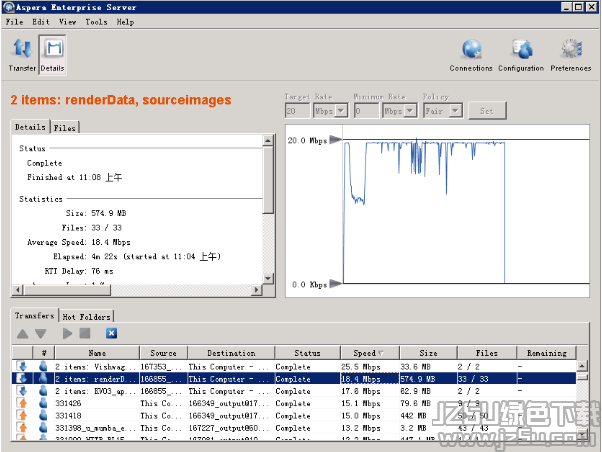The width and height of the screenshot is (602, 452).
Task: Switch to the Files tab
Action: pyautogui.click(x=64, y=127)
